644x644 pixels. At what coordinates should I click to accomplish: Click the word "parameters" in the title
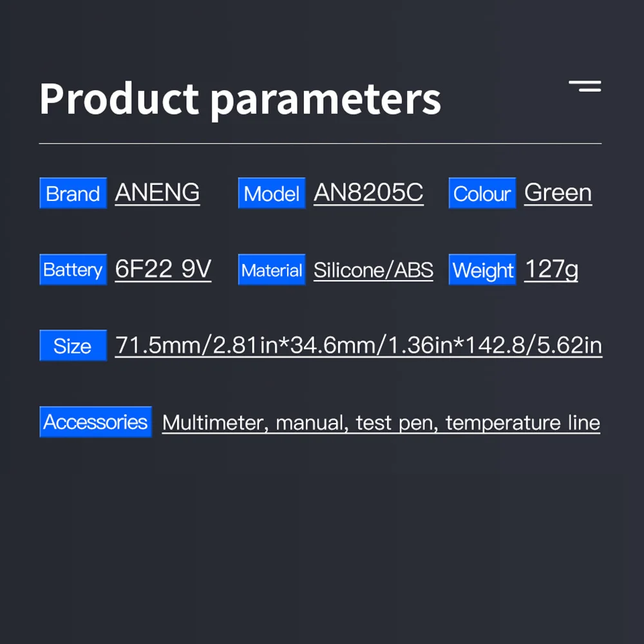click(x=325, y=100)
